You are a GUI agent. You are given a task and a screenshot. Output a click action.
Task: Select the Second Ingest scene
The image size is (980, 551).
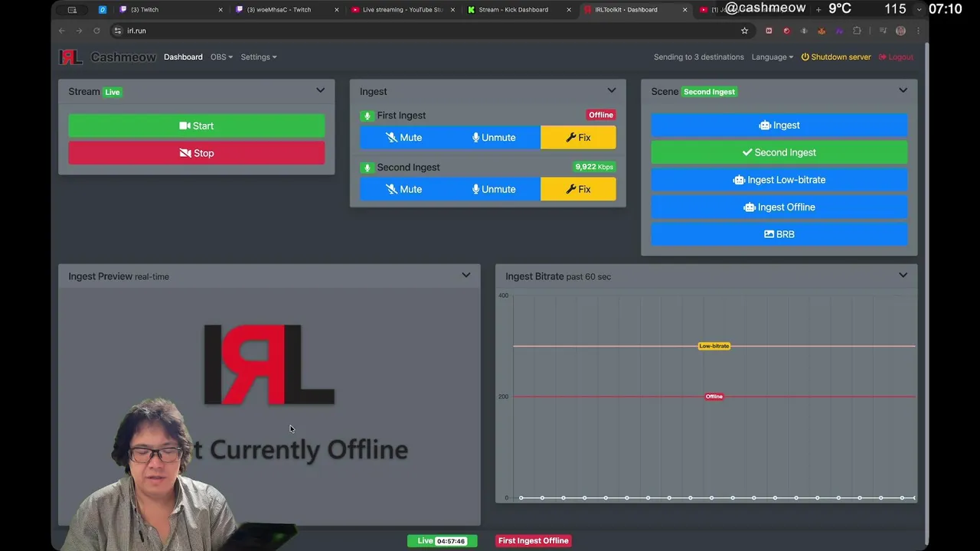pos(779,152)
